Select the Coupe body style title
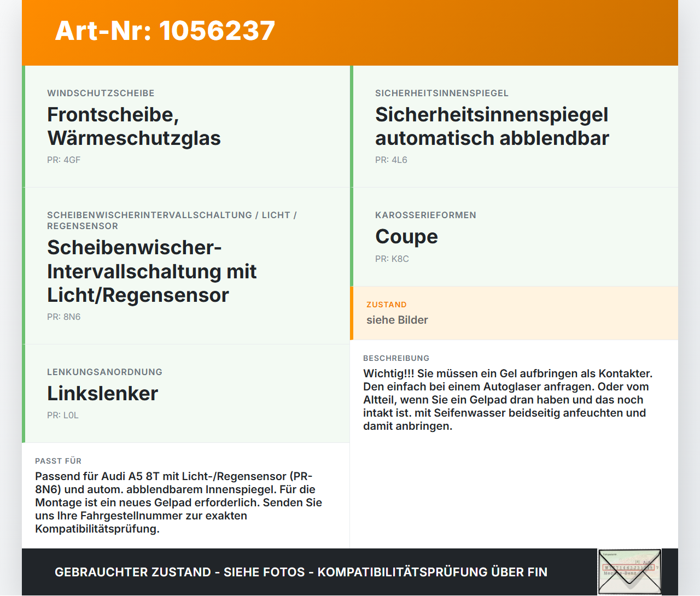Image resolution: width=700 pixels, height=596 pixels. coord(406,236)
